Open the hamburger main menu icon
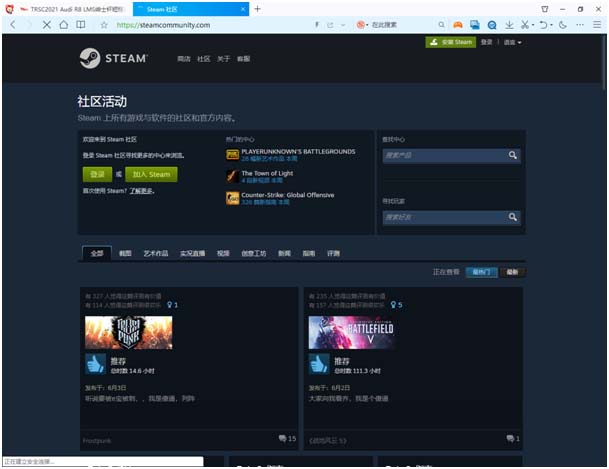This screenshot has width=609, height=469. tap(597, 25)
